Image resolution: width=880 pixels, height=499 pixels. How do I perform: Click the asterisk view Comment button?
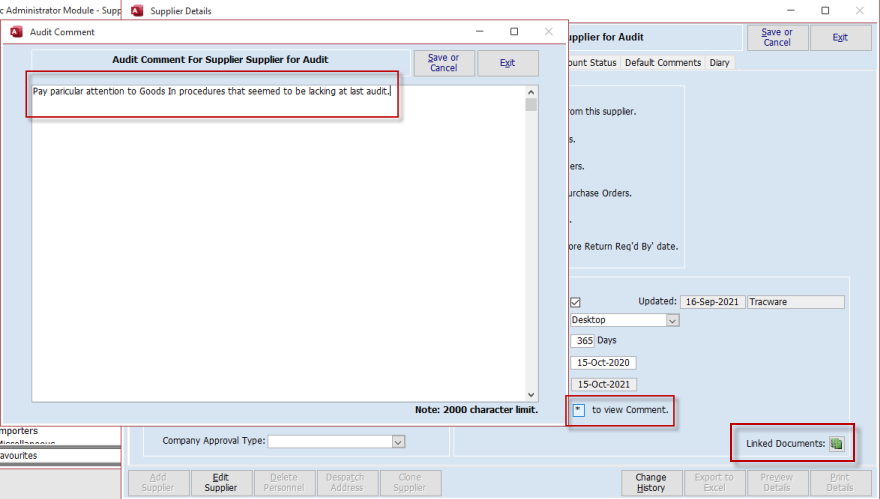tap(579, 409)
